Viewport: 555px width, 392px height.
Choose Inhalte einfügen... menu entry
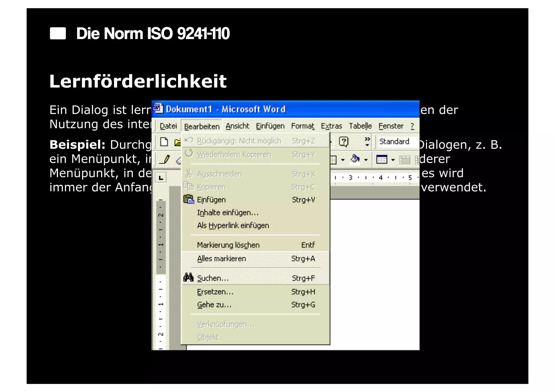pyautogui.click(x=255, y=213)
